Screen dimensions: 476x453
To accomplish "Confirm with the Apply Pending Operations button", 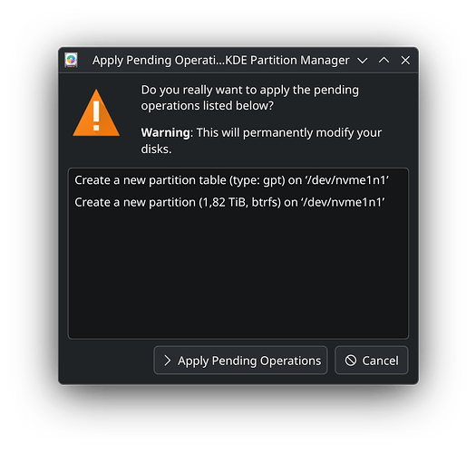I will pos(241,361).
